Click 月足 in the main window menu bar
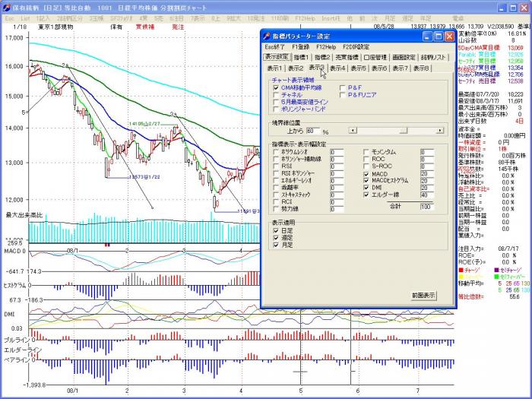This screenshot has width=532, height=399. (x=390, y=18)
